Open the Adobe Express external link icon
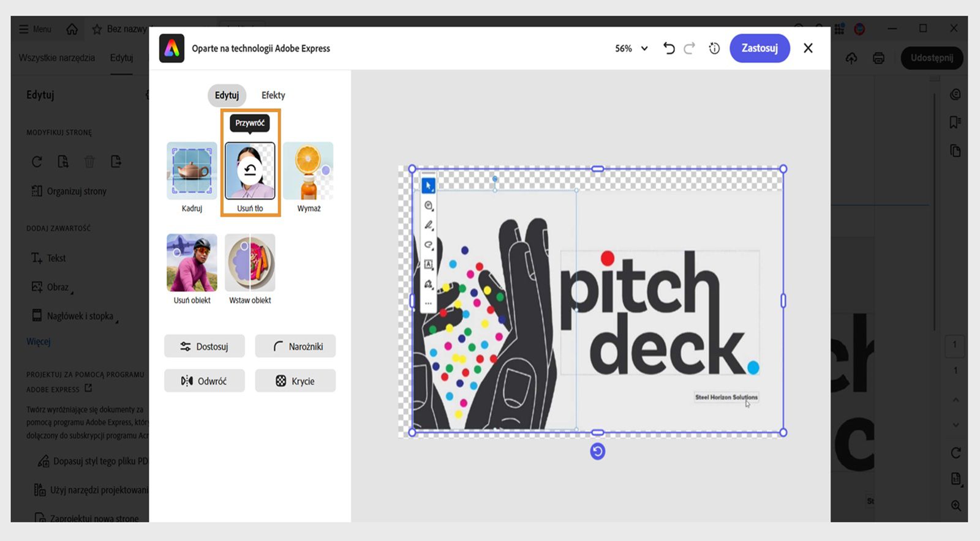Image resolution: width=980 pixels, height=541 pixels. click(88, 388)
